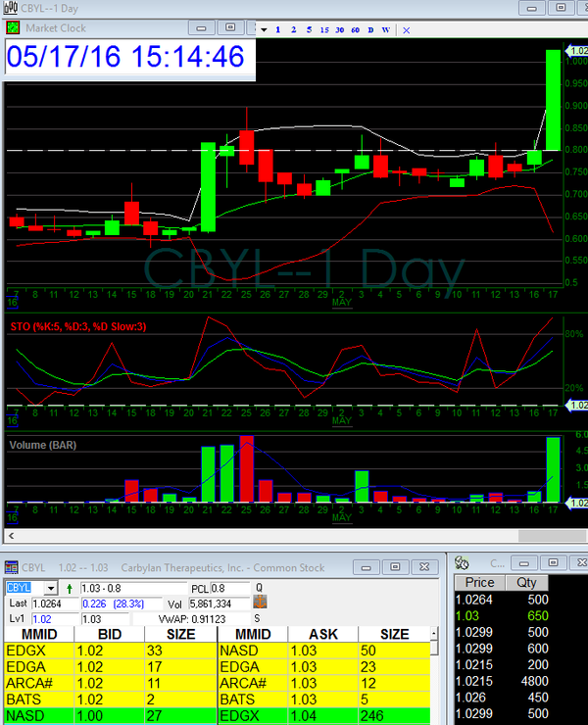Switch chart to 60-minute interval

pyautogui.click(x=355, y=29)
